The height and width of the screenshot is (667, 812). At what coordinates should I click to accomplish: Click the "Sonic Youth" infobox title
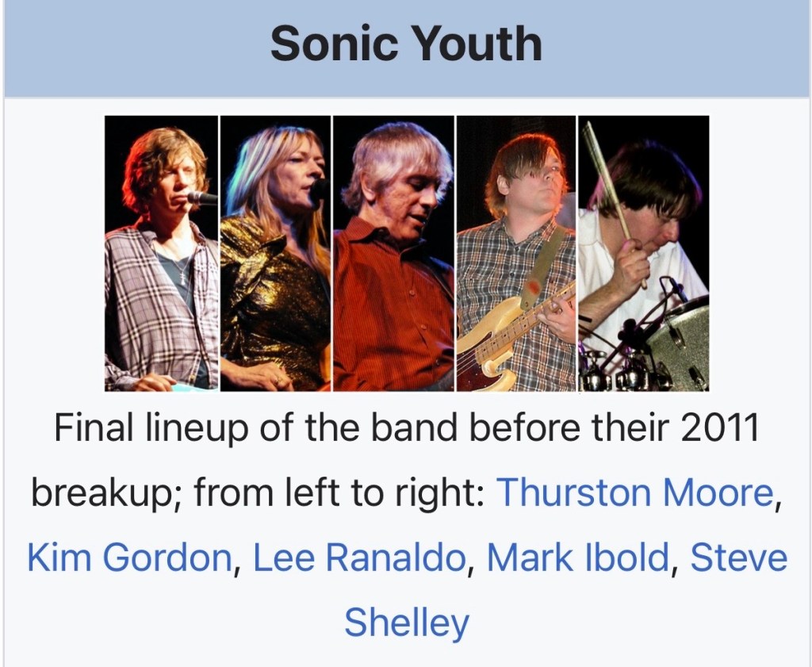(406, 44)
